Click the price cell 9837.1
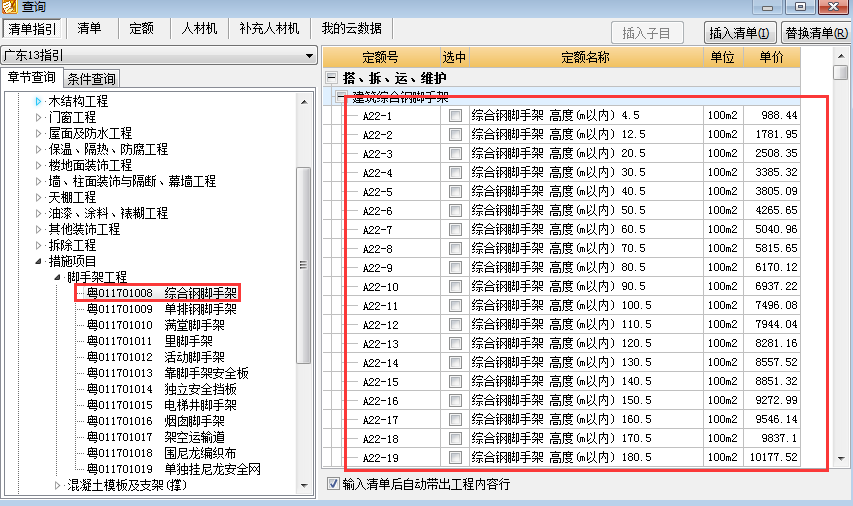This screenshot has height=506, width=853. (x=772, y=439)
